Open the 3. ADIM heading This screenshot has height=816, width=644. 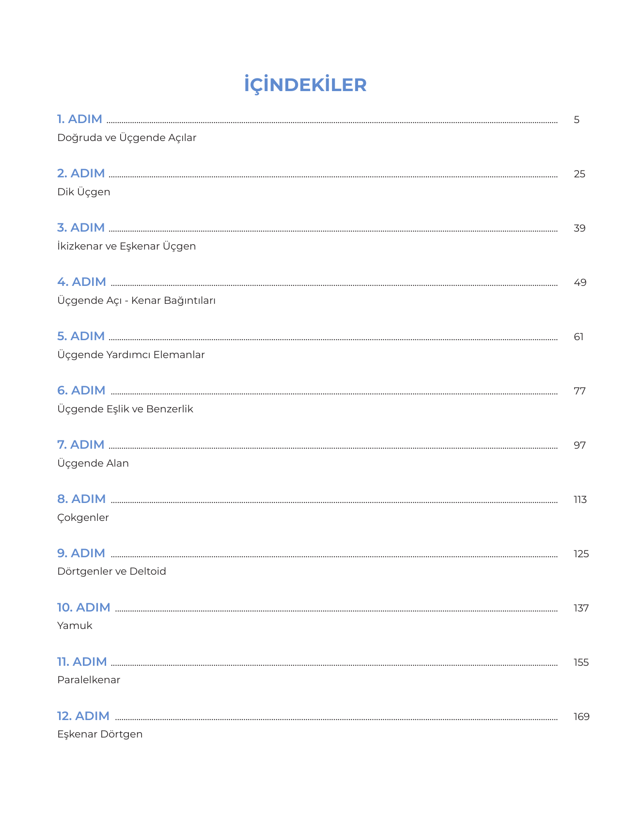point(81,228)
